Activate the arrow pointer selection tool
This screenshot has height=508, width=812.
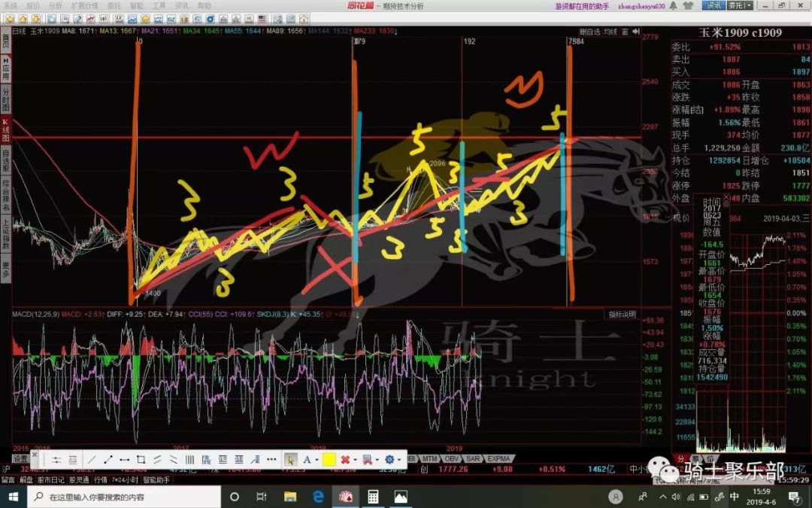coord(290,460)
